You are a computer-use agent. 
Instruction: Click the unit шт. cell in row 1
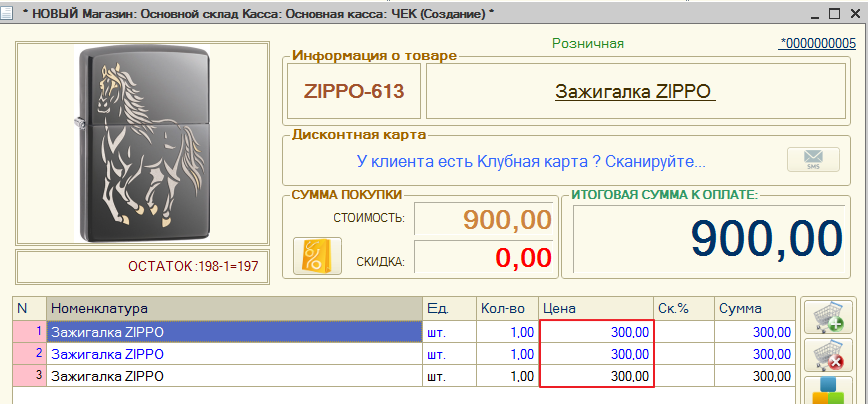[450, 332]
